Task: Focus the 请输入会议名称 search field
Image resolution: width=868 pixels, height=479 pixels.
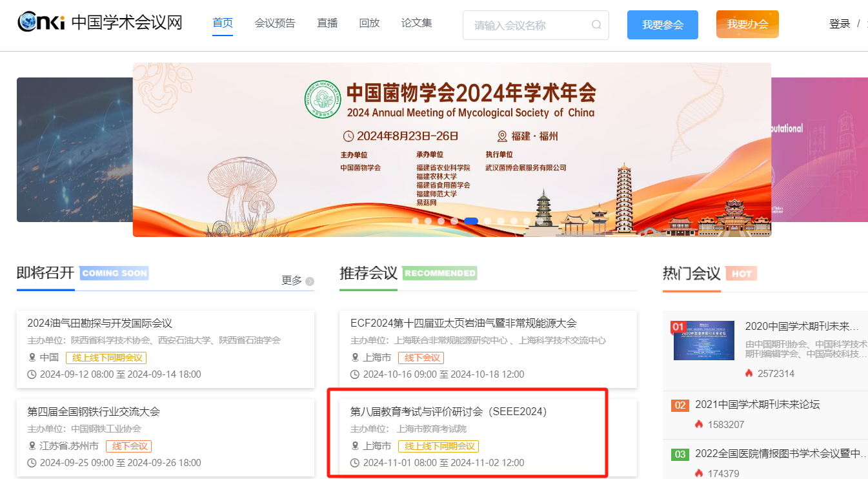Action: pyautogui.click(x=536, y=25)
